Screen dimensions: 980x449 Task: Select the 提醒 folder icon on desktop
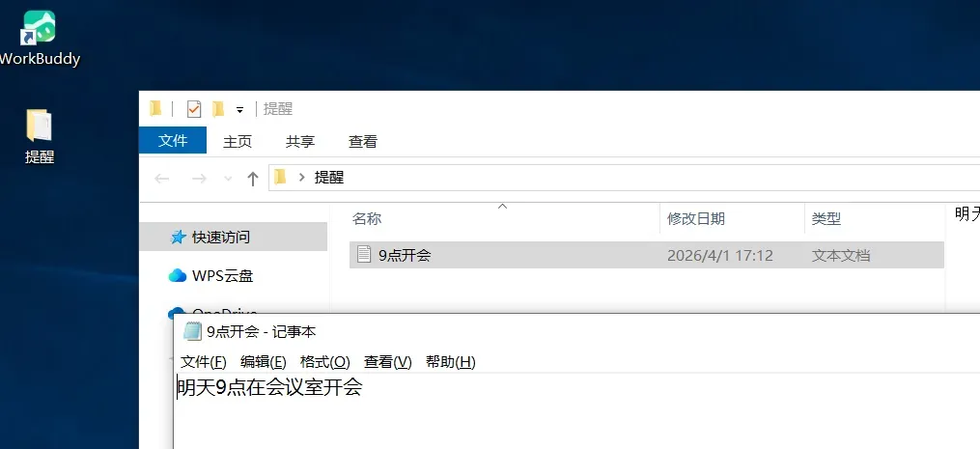pyautogui.click(x=39, y=126)
